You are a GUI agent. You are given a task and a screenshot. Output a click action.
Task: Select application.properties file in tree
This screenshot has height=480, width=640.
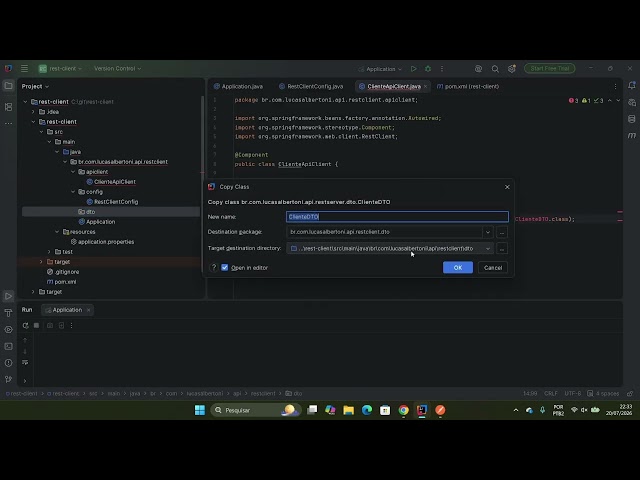pyautogui.click(x=106, y=242)
